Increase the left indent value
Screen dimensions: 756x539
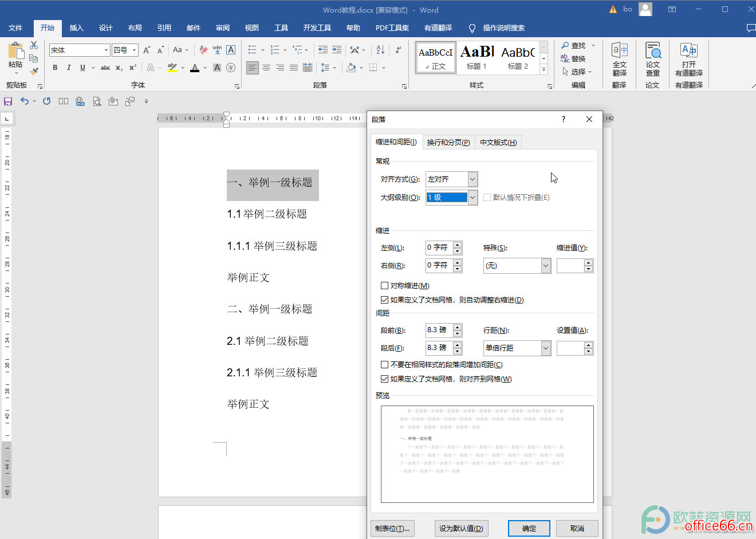(457, 245)
